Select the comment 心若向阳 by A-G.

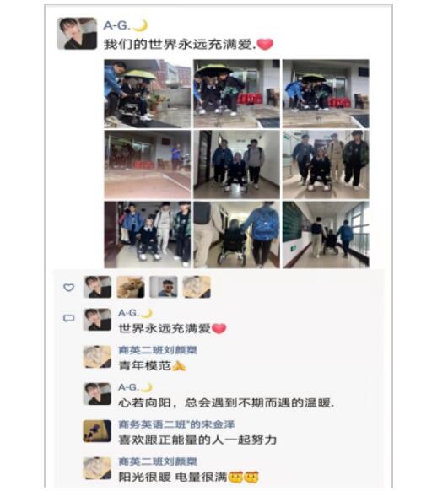point(226,402)
